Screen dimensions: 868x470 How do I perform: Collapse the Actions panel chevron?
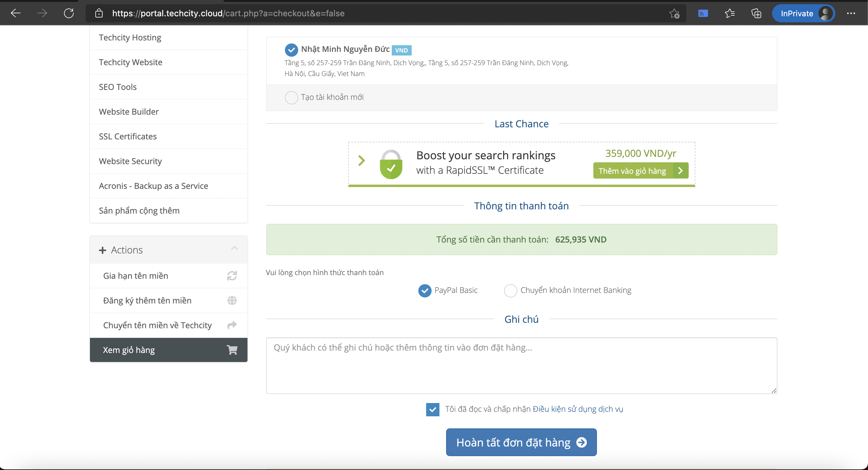[x=235, y=249]
